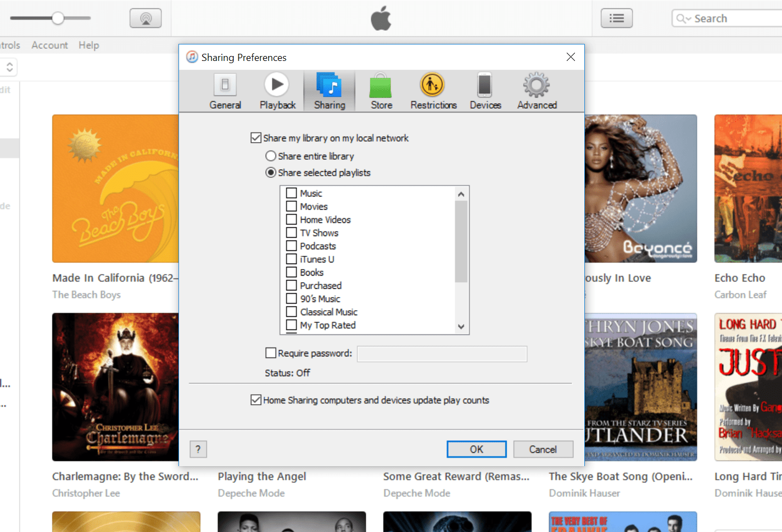
Task: Click the Christopher Lee artist name
Action: 86,493
